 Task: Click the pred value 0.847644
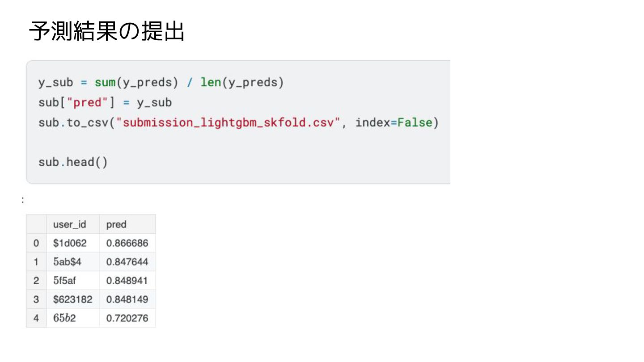127,262
